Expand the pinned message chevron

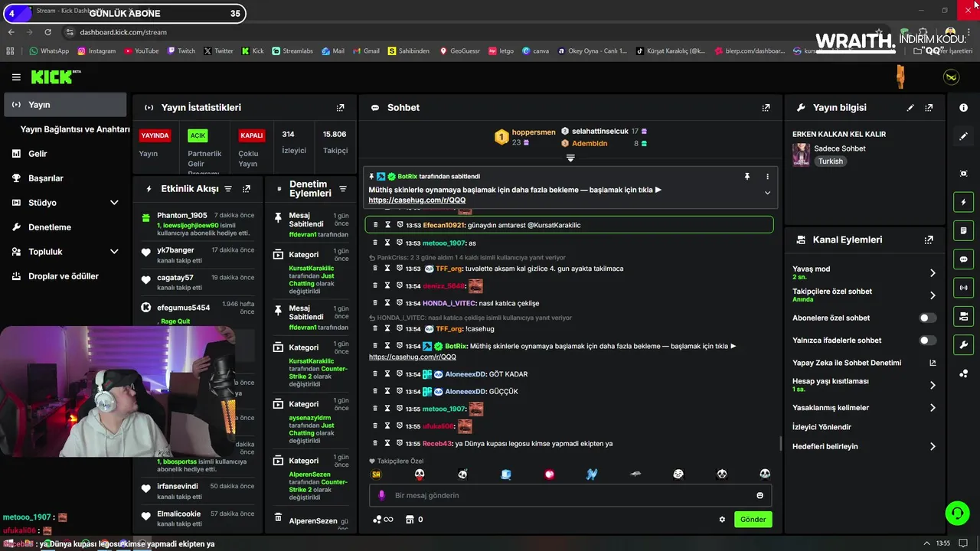click(x=767, y=193)
